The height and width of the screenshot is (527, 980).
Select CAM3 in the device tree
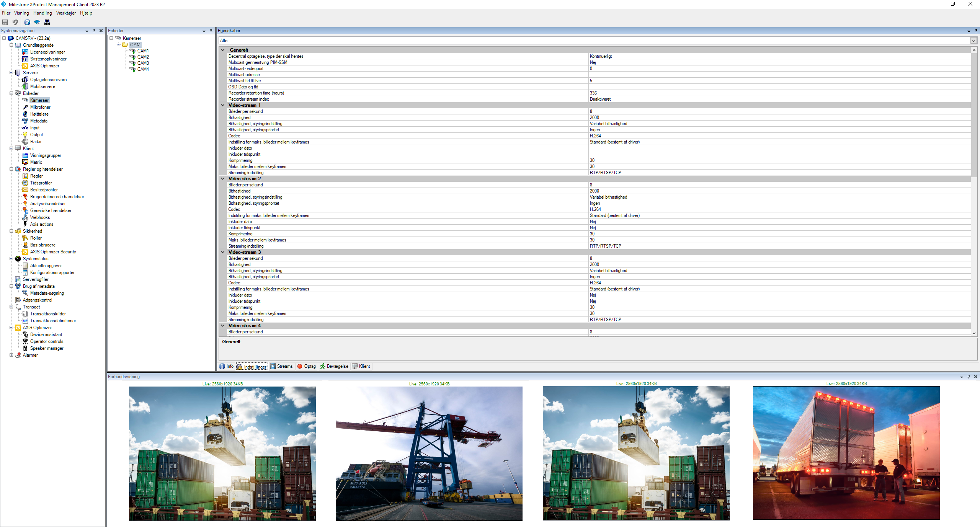pos(143,63)
